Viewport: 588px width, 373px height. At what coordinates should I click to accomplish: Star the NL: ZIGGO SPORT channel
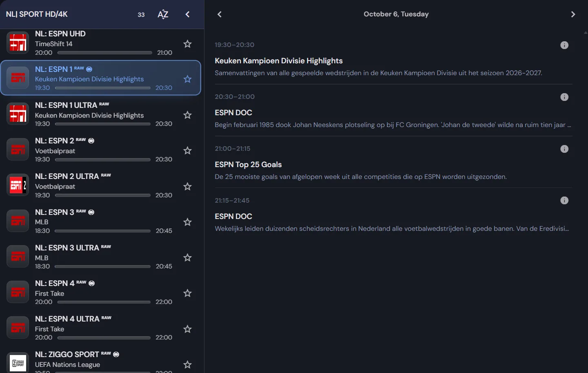pos(187,364)
